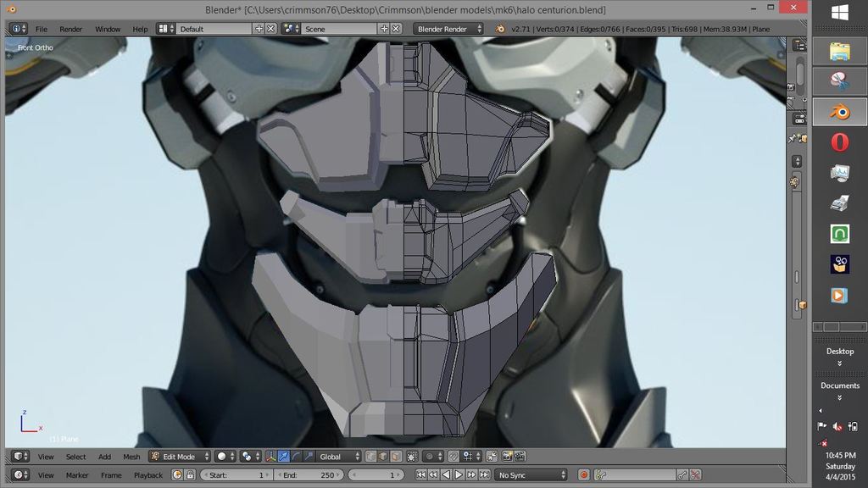
Task: Click the End frame value field
Action: (309, 475)
